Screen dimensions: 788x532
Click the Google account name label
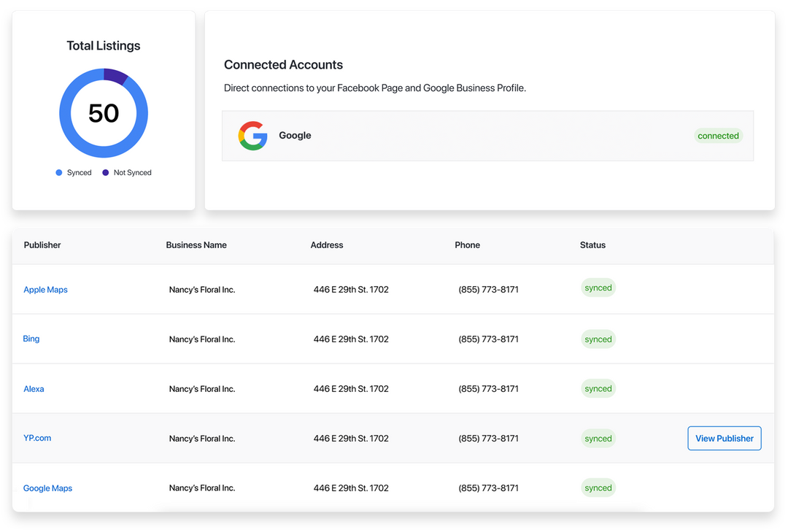point(295,135)
